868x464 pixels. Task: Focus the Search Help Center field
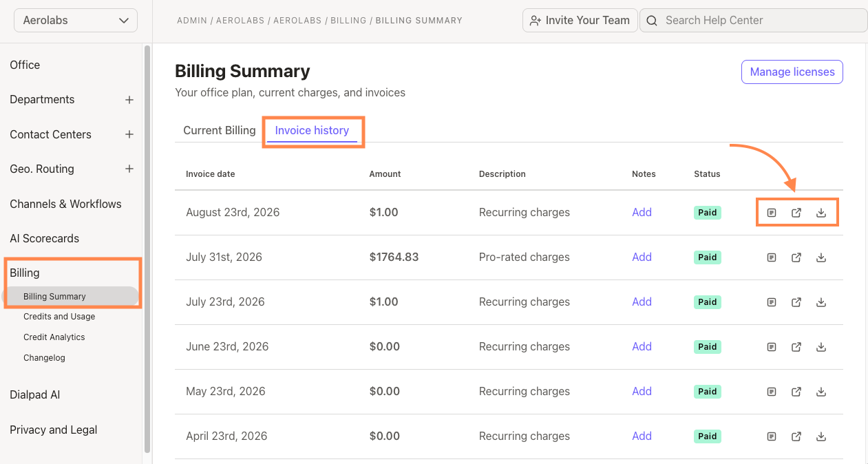coord(754,21)
